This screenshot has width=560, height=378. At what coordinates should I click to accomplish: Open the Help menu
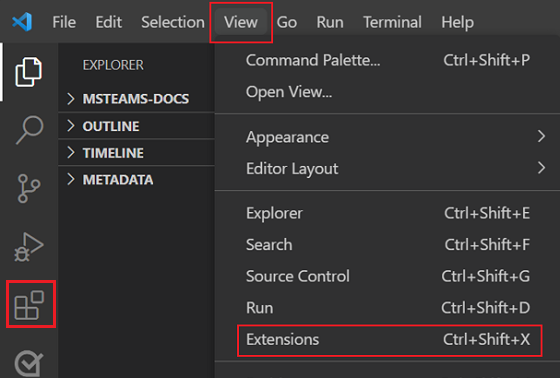click(x=458, y=22)
